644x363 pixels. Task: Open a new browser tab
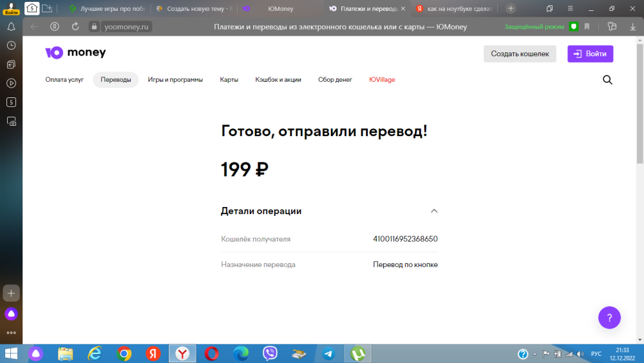[511, 8]
